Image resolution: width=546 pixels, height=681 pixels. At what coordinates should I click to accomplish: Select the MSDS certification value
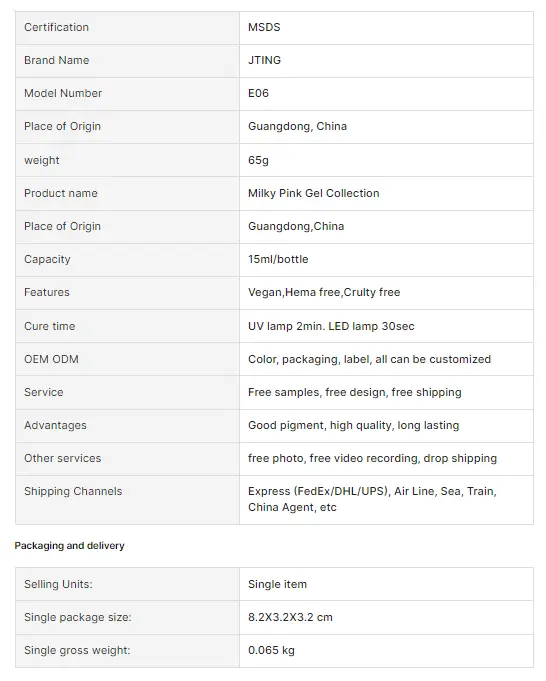[264, 27]
